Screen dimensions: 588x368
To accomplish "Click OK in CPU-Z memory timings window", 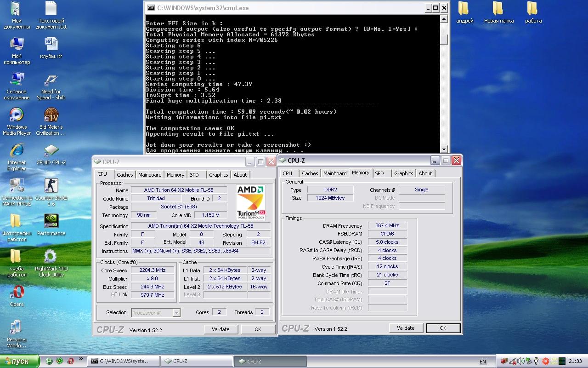I will coord(443,328).
